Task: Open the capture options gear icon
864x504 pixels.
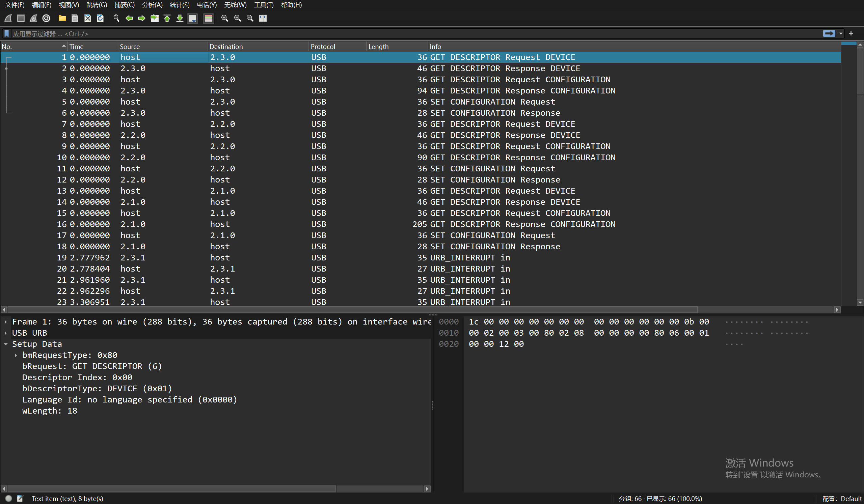Action: pos(46,18)
